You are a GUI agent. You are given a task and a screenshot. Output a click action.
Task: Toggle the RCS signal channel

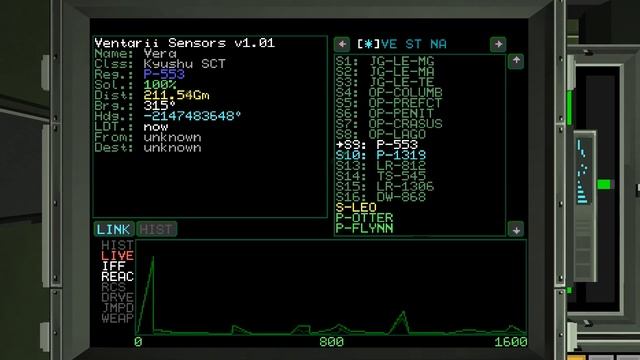tap(113, 287)
